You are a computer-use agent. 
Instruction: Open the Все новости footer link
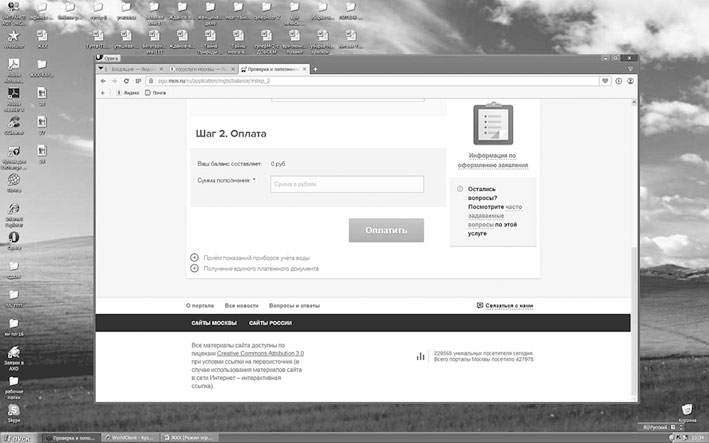[241, 306]
